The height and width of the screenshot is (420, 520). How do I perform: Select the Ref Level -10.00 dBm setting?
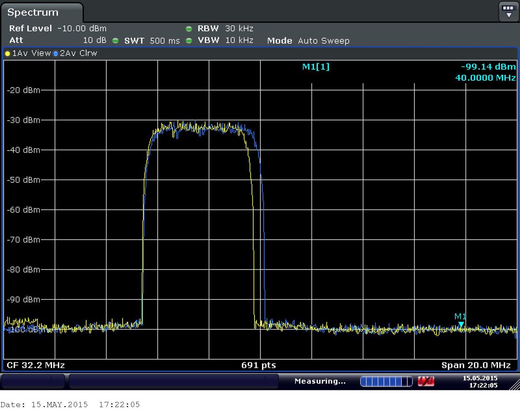tap(58, 28)
